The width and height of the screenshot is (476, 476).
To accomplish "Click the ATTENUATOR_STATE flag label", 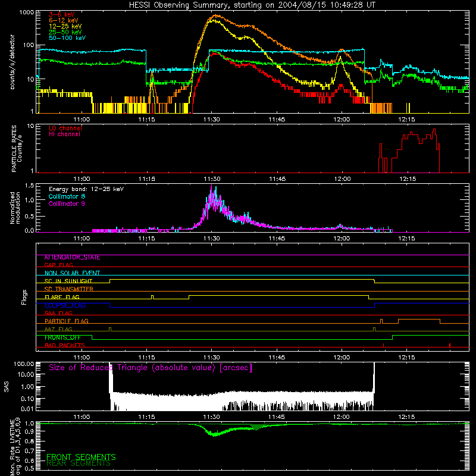I will tap(72, 258).
